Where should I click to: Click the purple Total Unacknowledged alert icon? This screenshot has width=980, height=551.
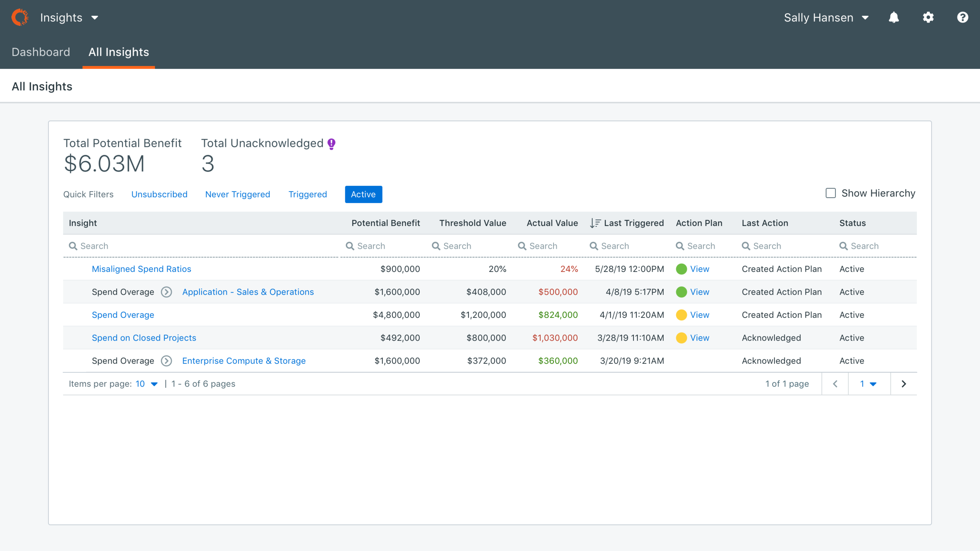coord(332,144)
